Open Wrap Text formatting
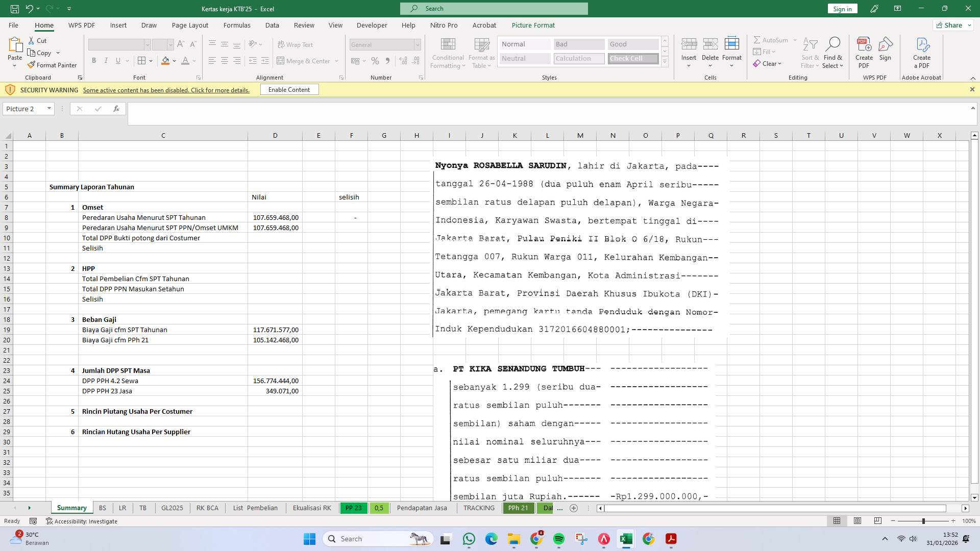The width and height of the screenshot is (980, 551). (x=296, y=44)
